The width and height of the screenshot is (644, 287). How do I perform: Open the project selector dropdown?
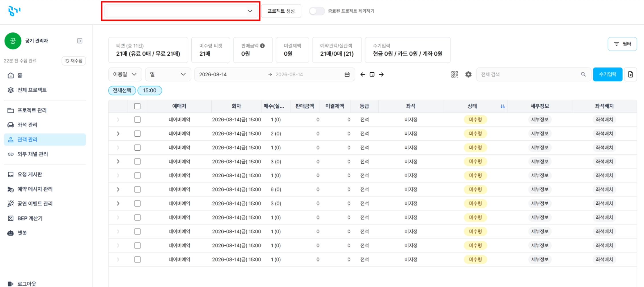click(x=181, y=11)
